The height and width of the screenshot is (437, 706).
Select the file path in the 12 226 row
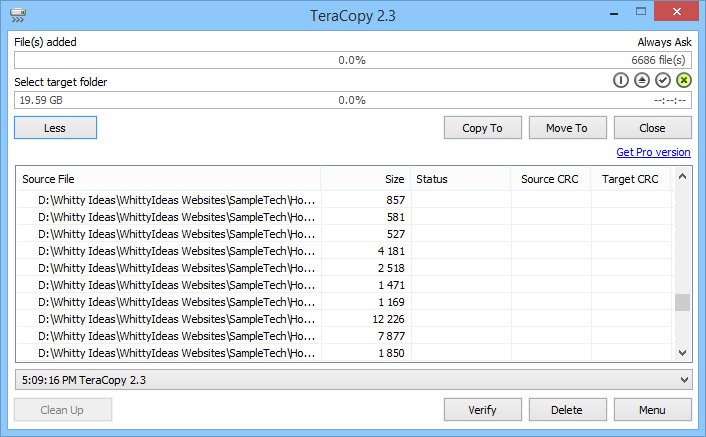[x=176, y=319]
